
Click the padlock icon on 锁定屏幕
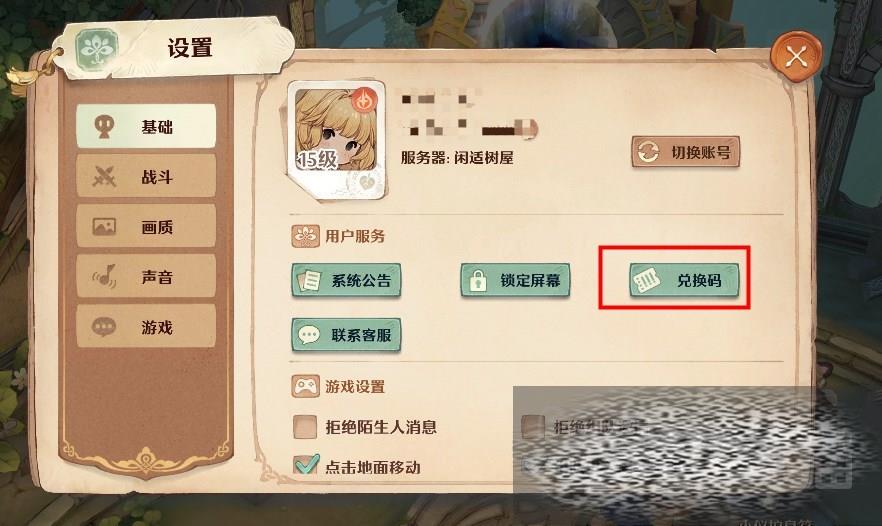pyautogui.click(x=478, y=280)
